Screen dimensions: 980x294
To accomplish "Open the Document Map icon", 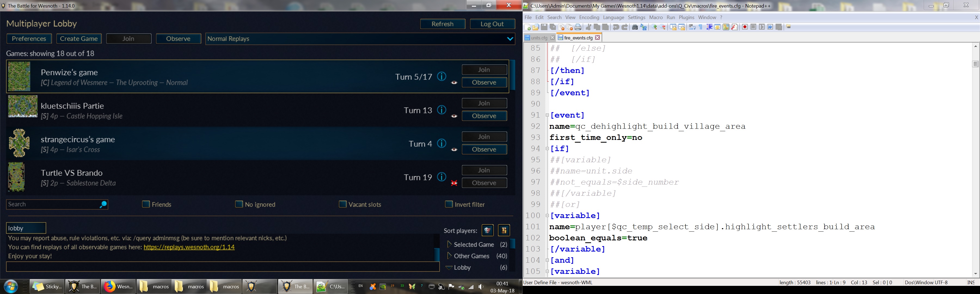I will 726,27.
